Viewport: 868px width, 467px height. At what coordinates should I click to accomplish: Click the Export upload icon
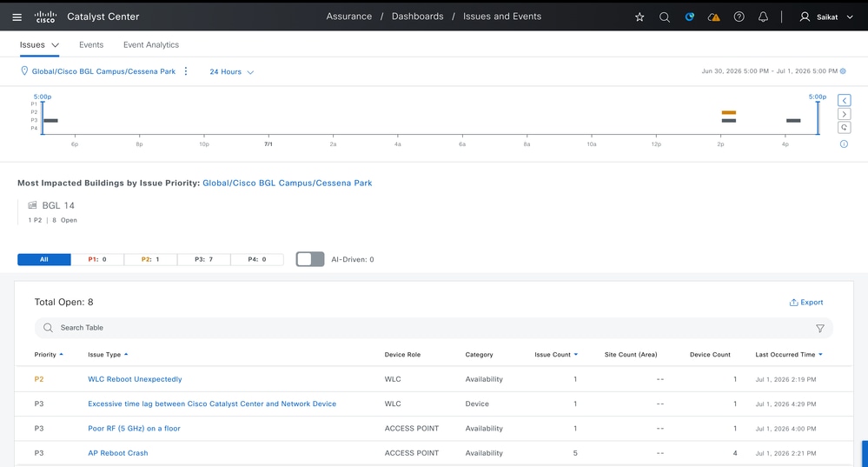tap(793, 302)
